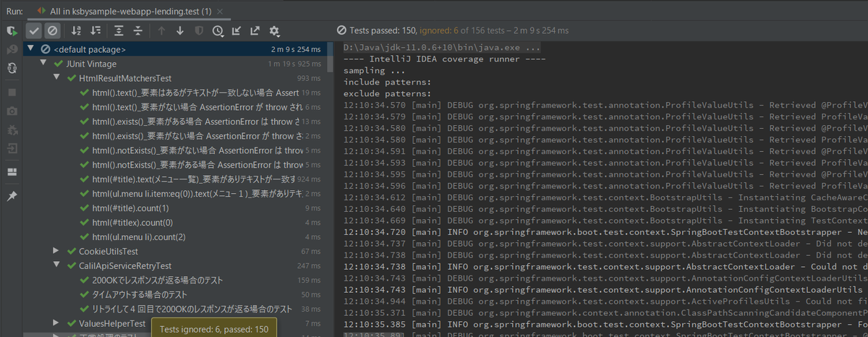Click the Attach Debugger bug icon
Image resolution: width=868 pixels, height=337 pixels.
click(x=12, y=130)
